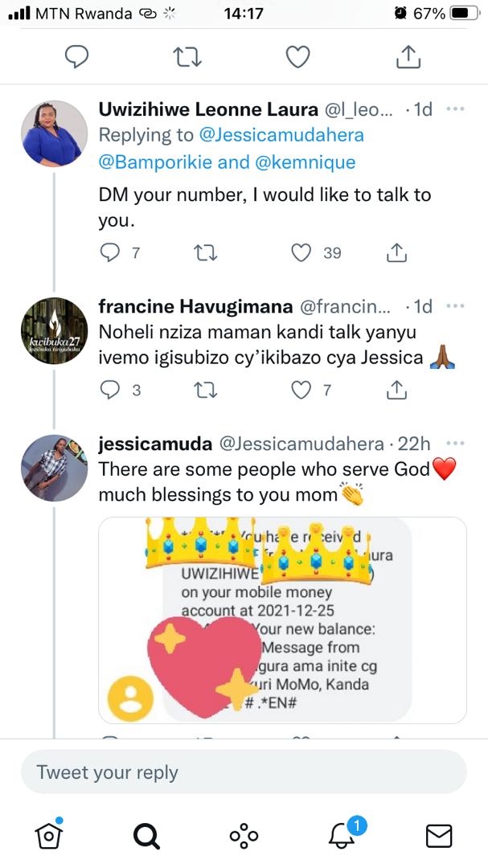Share the main tweet at top
Image resolution: width=488 pixels, height=868 pixels.
(x=408, y=56)
